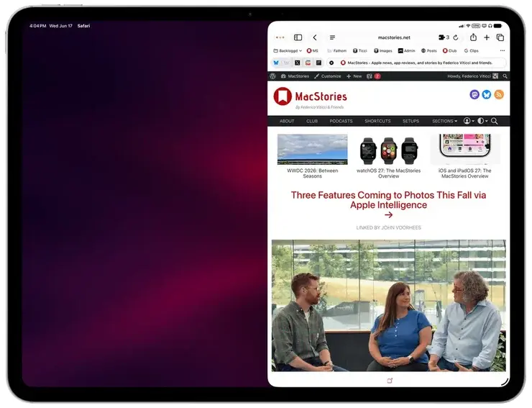This screenshot has width=532, height=408.
Task: Close the MacStories tab
Action: [x=331, y=63]
